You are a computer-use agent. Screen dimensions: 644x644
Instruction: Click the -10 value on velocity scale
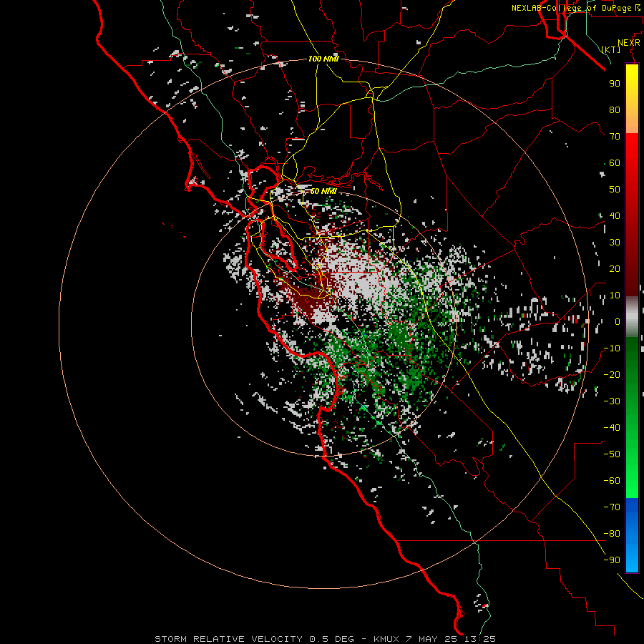click(612, 348)
